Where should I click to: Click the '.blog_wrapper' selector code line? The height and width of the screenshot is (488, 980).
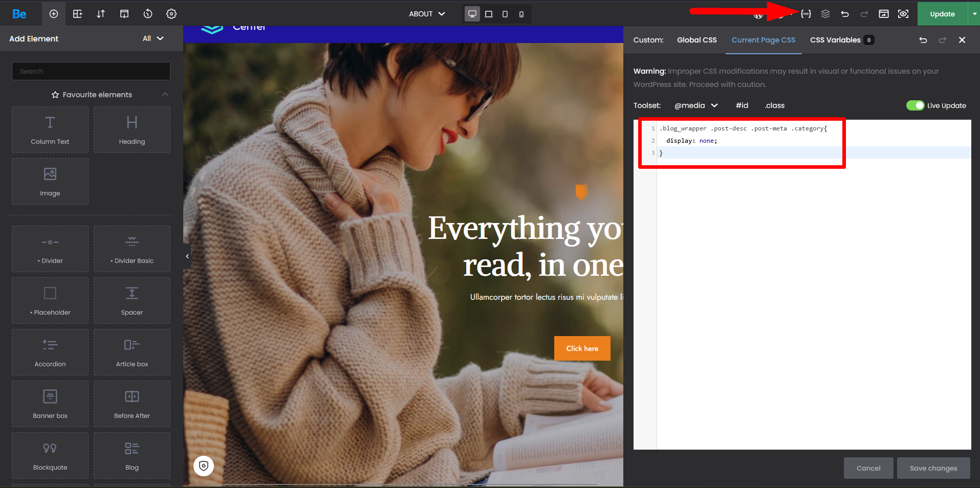pyautogui.click(x=743, y=128)
